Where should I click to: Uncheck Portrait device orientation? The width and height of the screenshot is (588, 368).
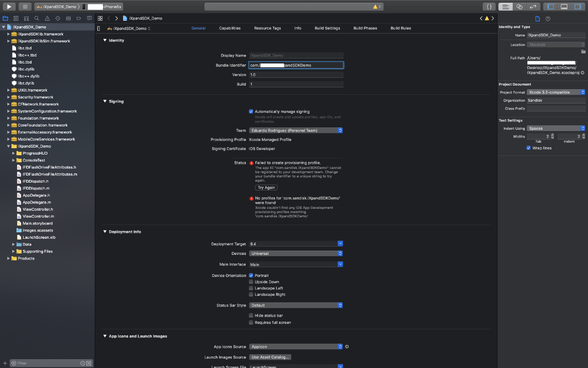click(251, 276)
